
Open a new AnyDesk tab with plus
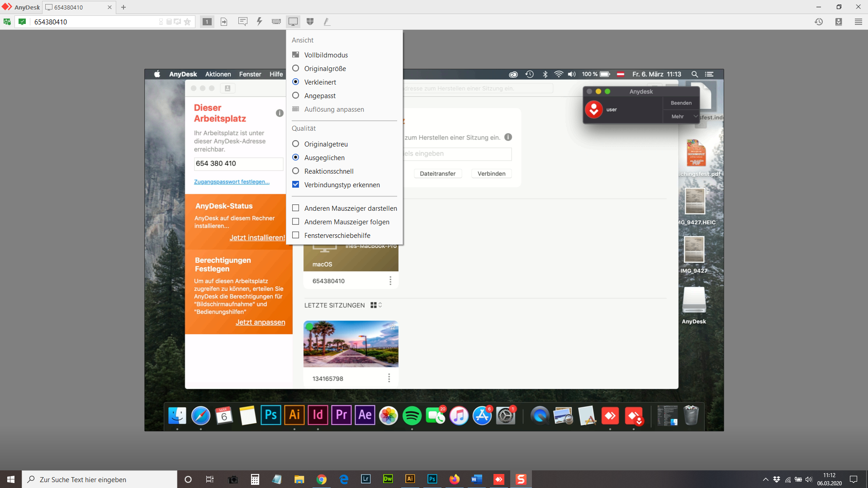pos(123,7)
